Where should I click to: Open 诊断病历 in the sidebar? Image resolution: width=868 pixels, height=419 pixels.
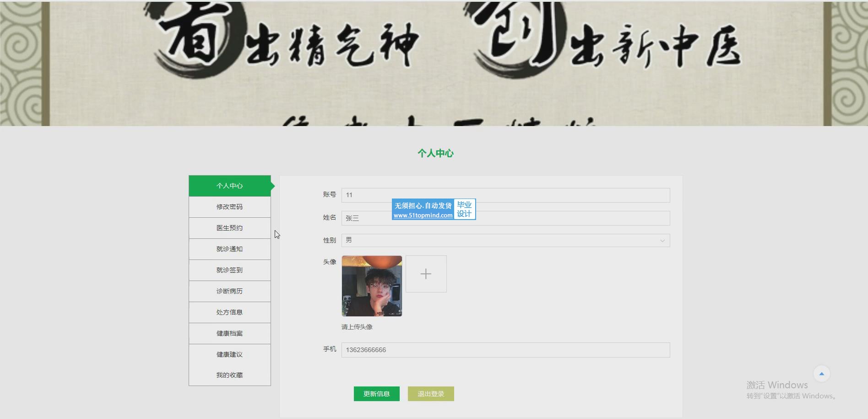click(x=230, y=291)
